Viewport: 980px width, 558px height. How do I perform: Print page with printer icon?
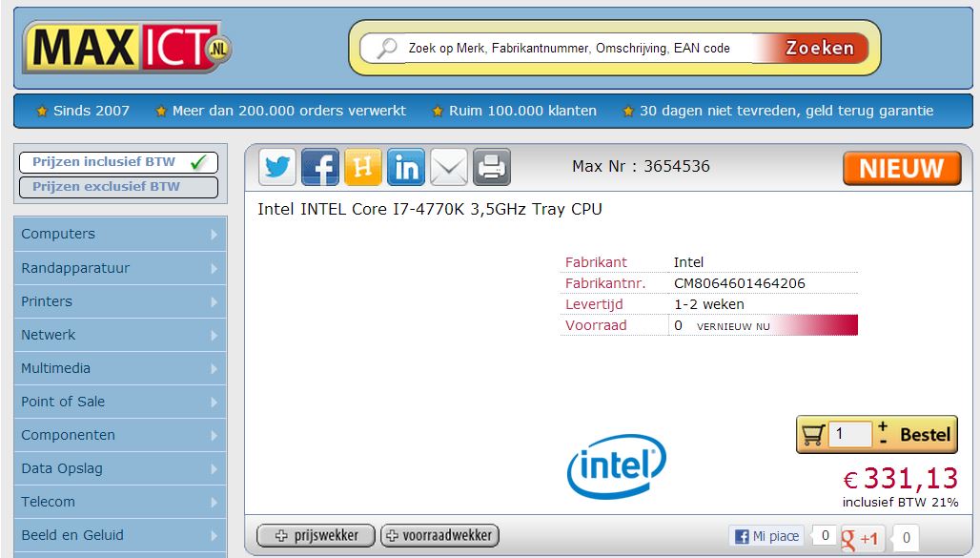pyautogui.click(x=492, y=168)
